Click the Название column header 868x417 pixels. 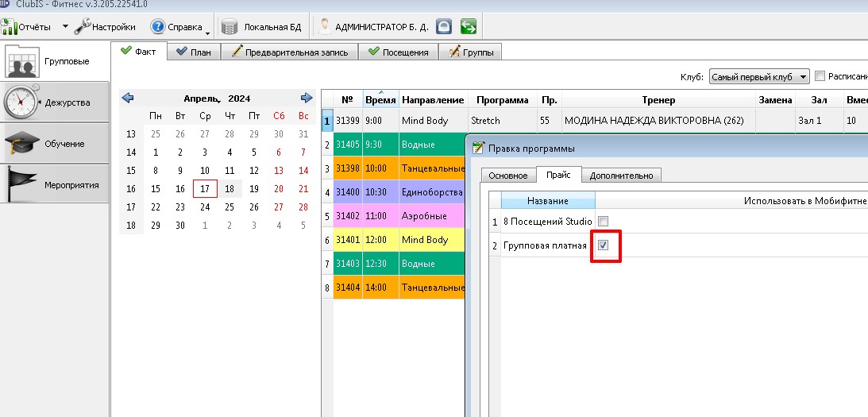[548, 200]
